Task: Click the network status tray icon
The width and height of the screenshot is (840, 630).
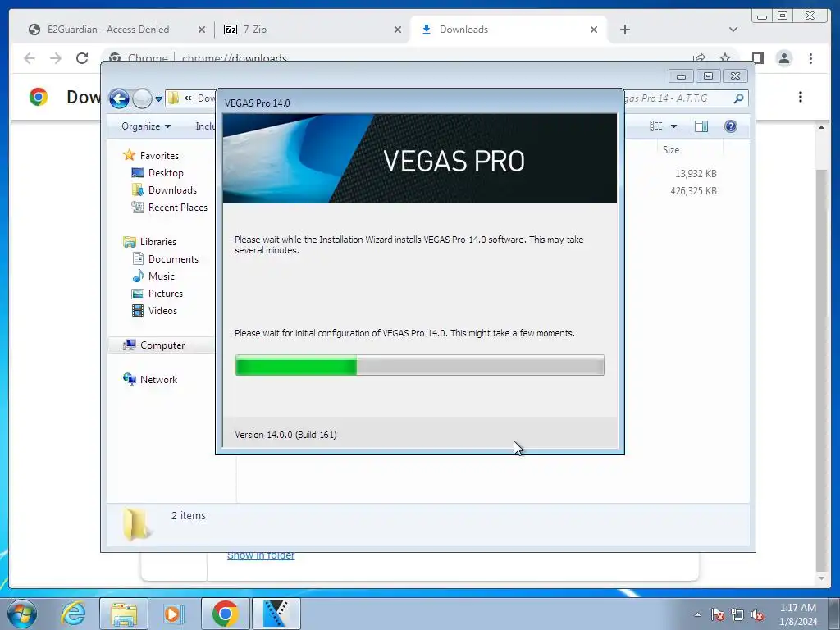Action: pos(737,614)
